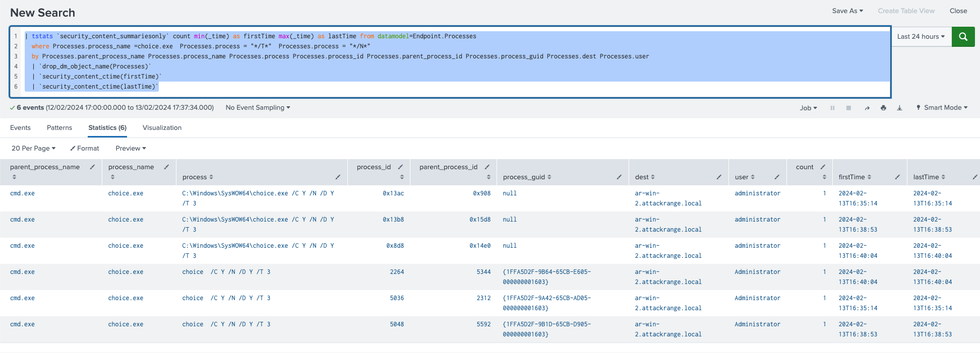The width and height of the screenshot is (980, 353).
Task: Open the 20 Per Page dropdown
Action: 33,149
